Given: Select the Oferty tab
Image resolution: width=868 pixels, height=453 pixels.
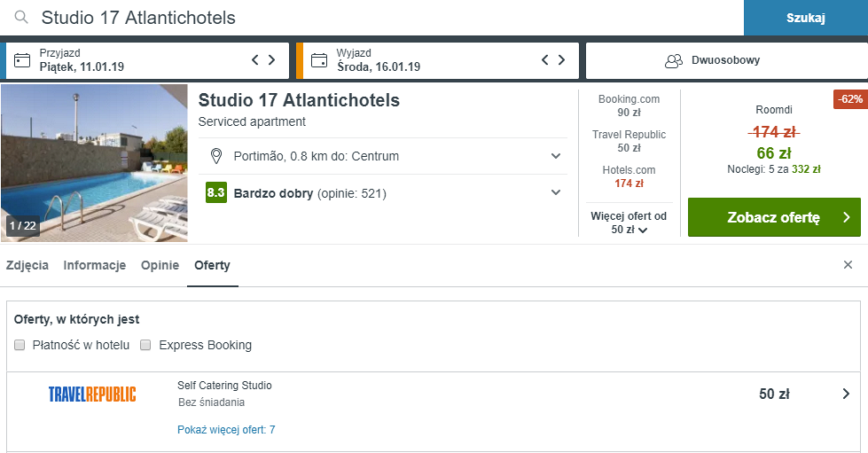Looking at the screenshot, I should [x=212, y=265].
